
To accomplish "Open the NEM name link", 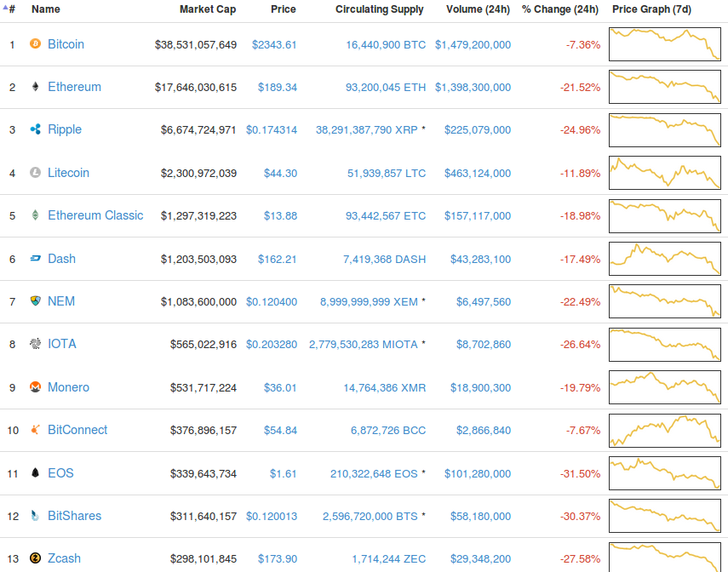I will (60, 301).
